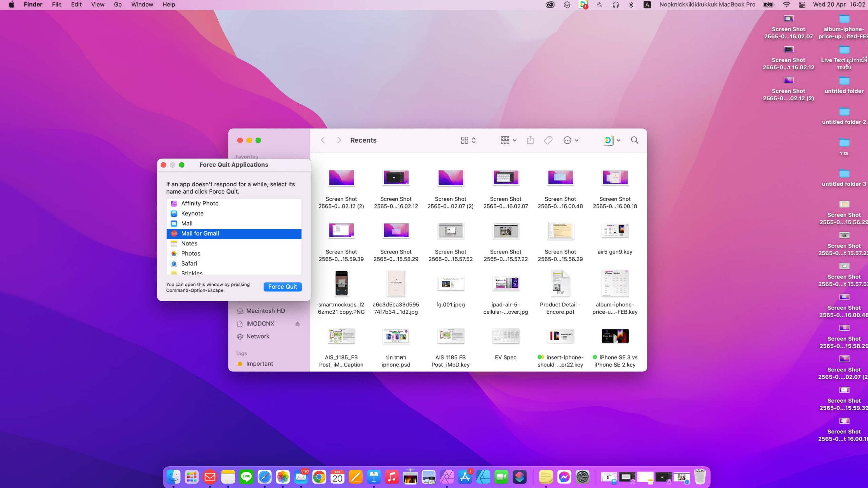Eject the IMODCNX volume
The height and width of the screenshot is (488, 868).
pos(297,324)
